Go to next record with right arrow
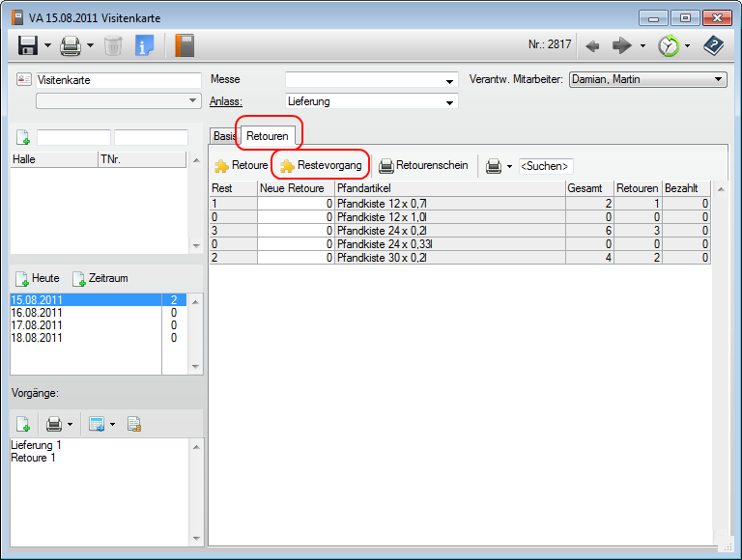 coord(622,45)
